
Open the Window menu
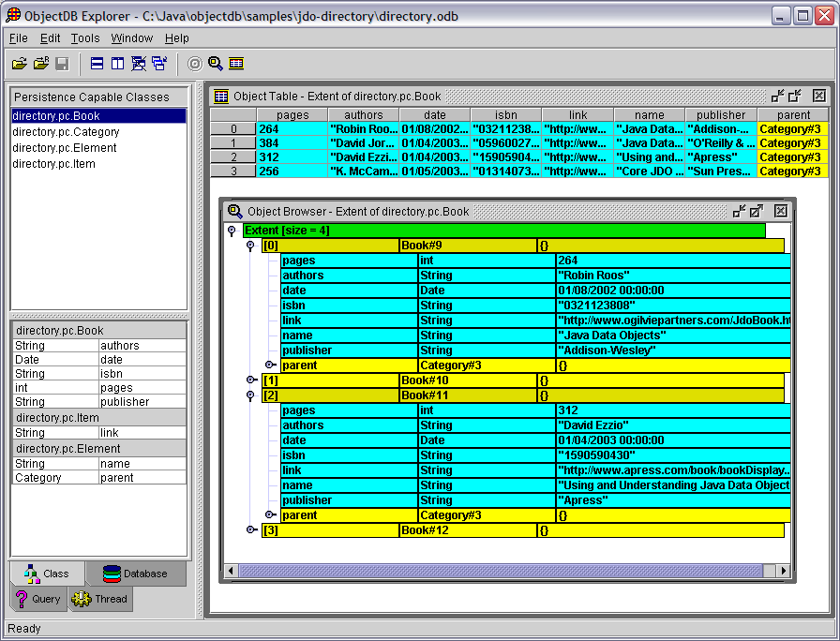click(x=132, y=38)
